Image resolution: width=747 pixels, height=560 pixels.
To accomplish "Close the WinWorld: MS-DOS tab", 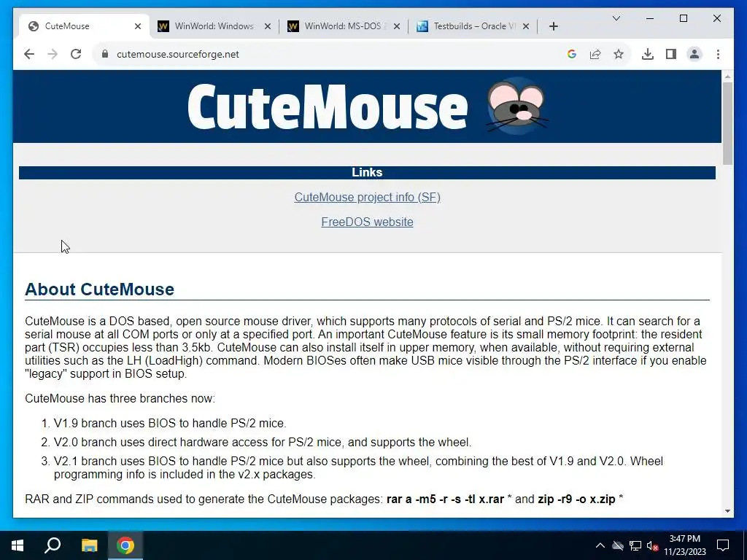I will point(396,26).
